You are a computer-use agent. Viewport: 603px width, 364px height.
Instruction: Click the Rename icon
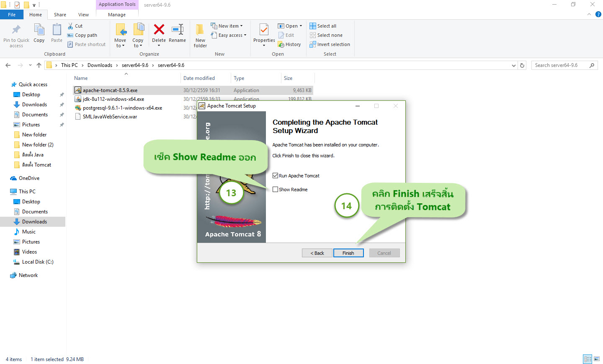(178, 30)
